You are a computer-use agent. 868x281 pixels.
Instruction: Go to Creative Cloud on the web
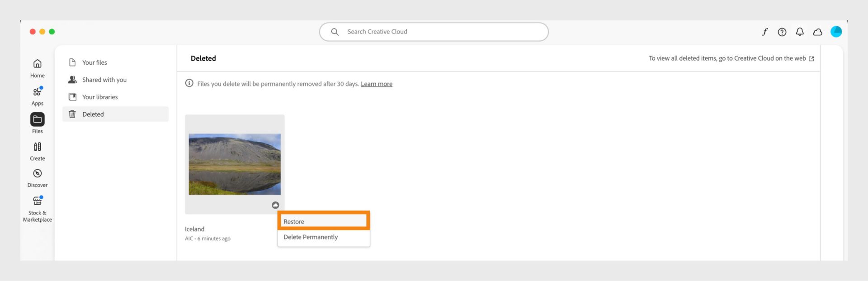pos(731,58)
